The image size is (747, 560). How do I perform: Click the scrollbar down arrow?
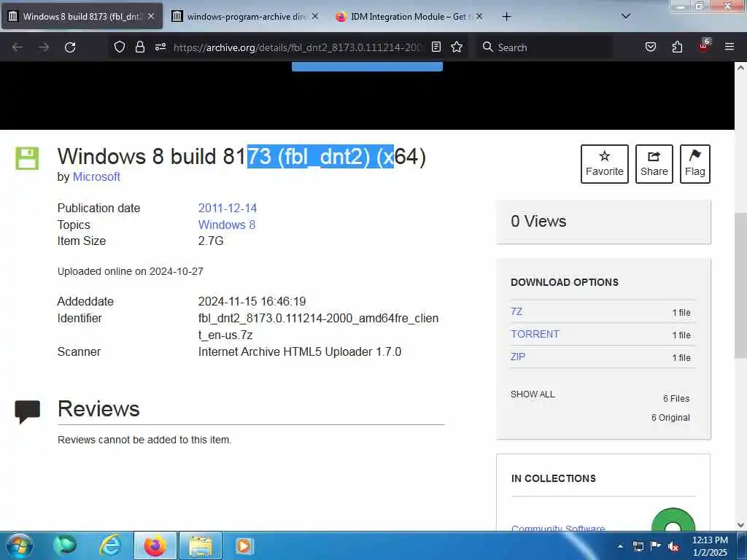click(740, 525)
